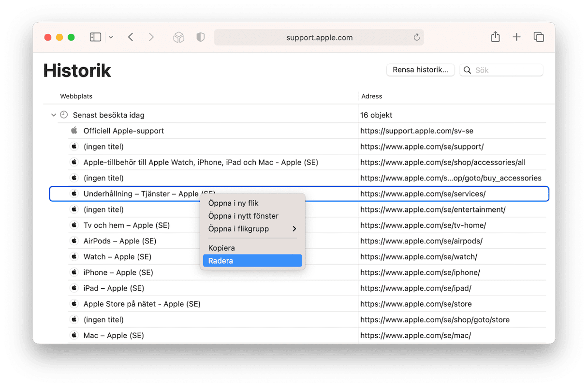Click the Historik page heading
This screenshot has height=387, width=588.
click(x=77, y=71)
